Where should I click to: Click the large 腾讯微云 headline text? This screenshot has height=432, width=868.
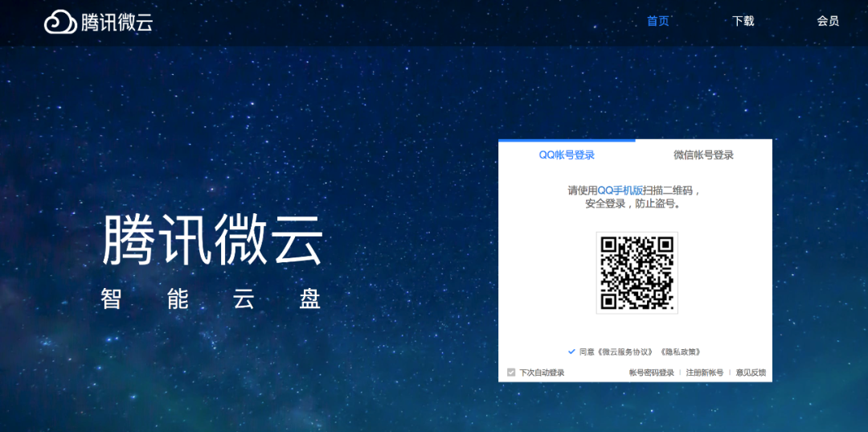212,239
